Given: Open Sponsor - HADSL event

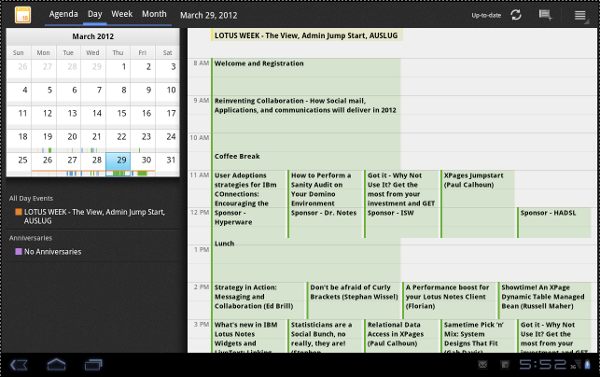Looking at the screenshot, I should [x=554, y=223].
